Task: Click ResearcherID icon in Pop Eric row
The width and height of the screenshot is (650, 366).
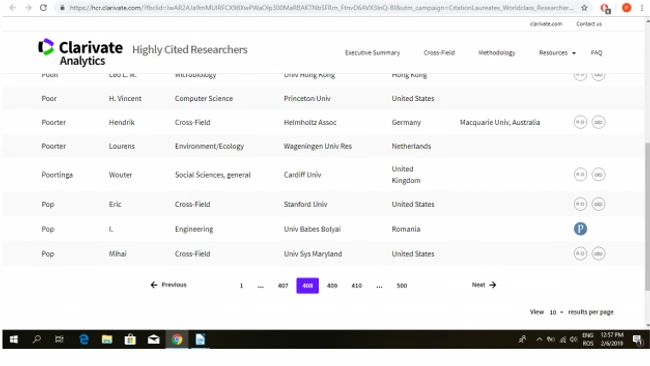Action: click(x=580, y=204)
